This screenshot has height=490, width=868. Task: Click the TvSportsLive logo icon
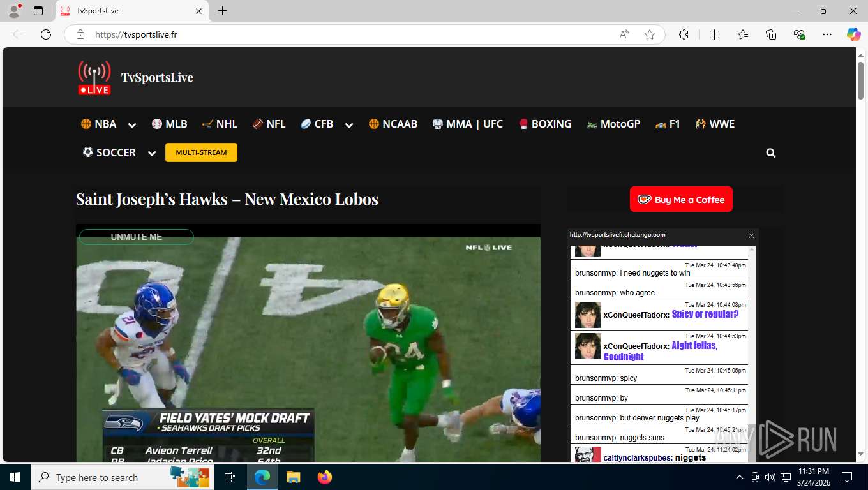pyautogui.click(x=94, y=78)
